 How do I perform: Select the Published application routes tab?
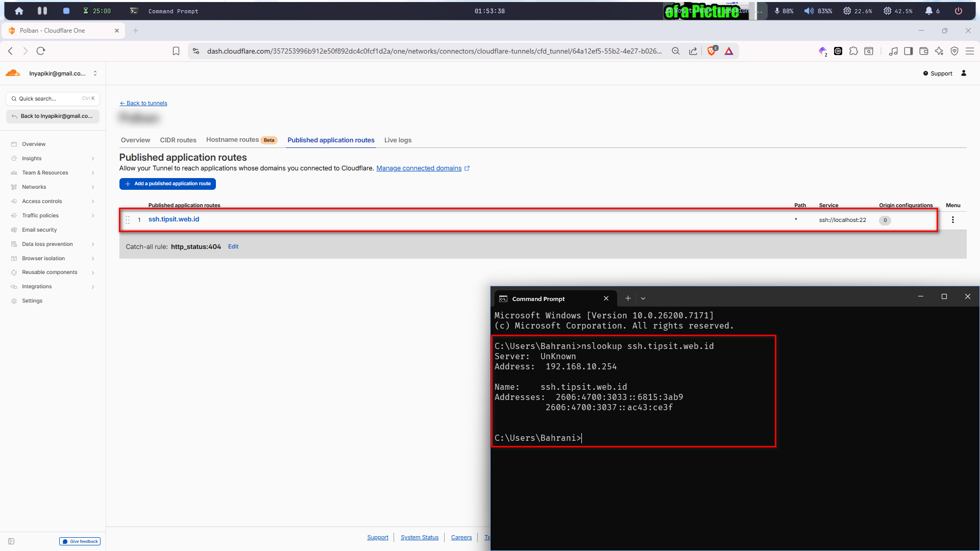click(331, 140)
